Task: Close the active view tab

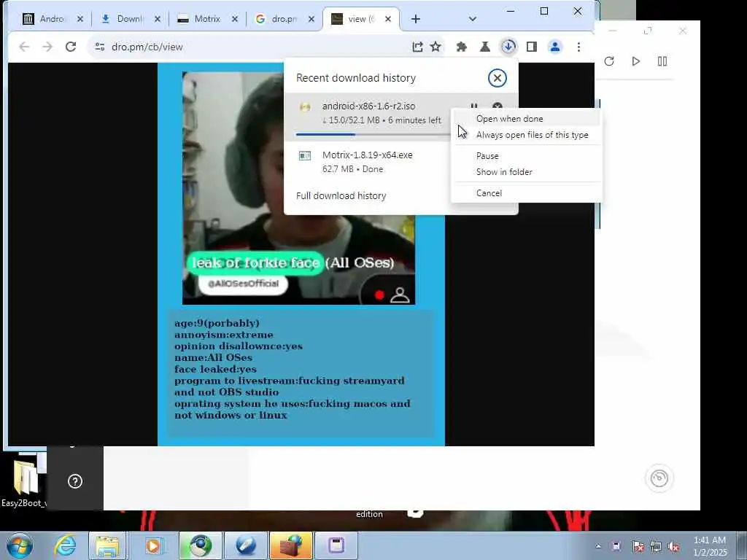Action: pos(388,18)
